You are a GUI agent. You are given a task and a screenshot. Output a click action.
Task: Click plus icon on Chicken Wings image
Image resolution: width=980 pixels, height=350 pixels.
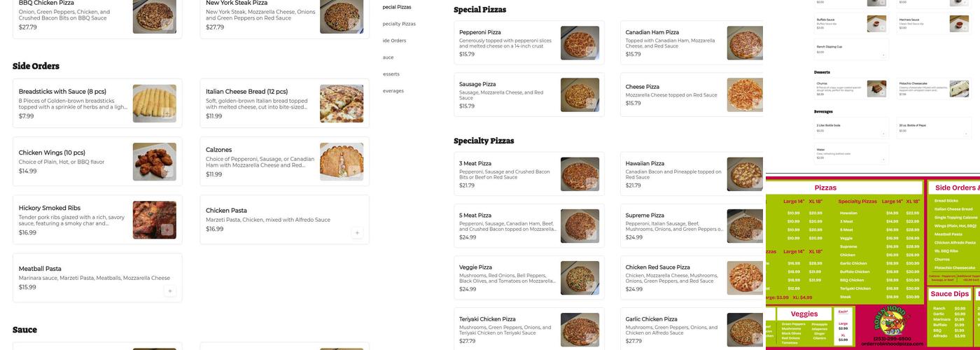[x=167, y=171]
